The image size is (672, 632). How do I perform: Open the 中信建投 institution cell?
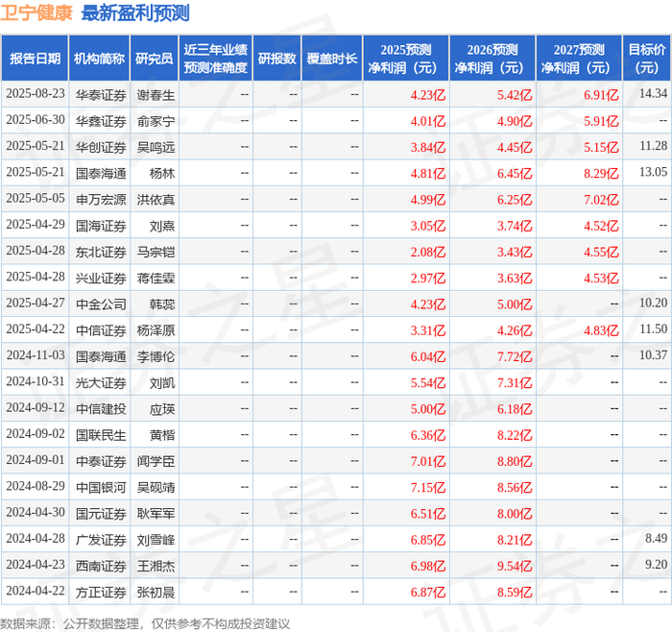(101, 408)
